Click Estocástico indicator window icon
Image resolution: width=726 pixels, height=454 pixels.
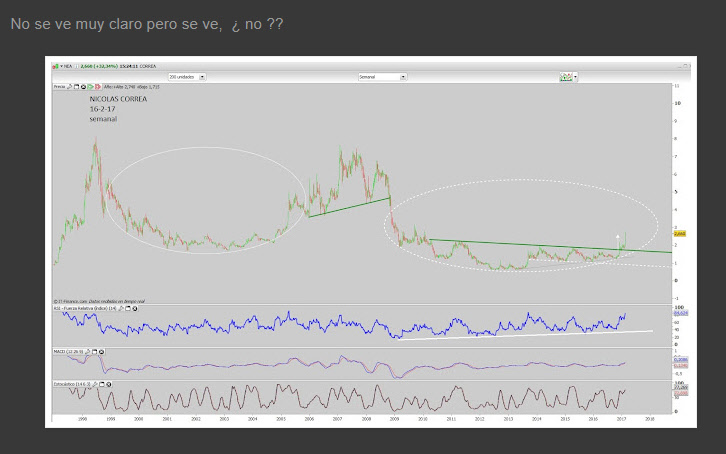[x=102, y=384]
